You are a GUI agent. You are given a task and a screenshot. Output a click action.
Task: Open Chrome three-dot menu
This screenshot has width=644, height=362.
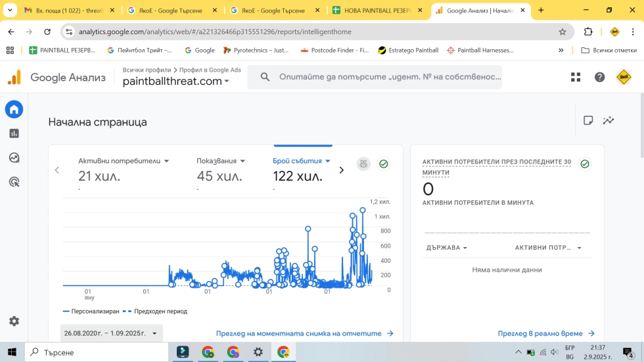pos(633,32)
